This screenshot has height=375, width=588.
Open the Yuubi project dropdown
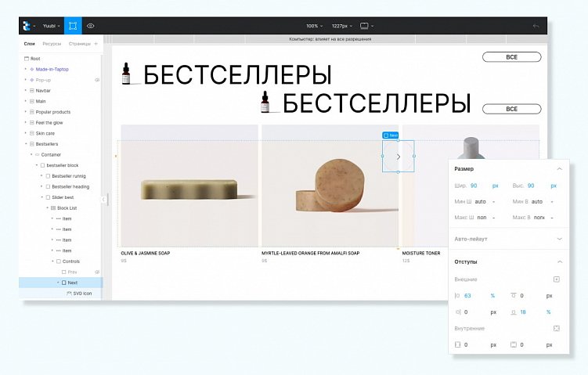click(x=51, y=26)
